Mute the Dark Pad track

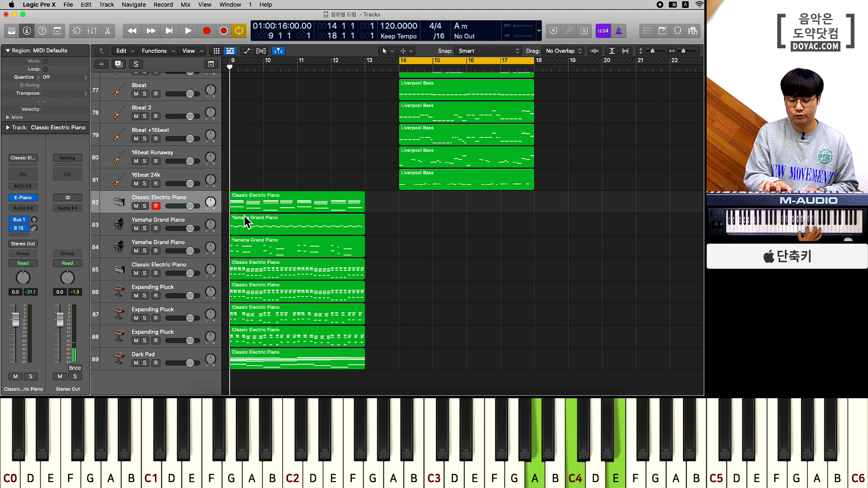(136, 363)
